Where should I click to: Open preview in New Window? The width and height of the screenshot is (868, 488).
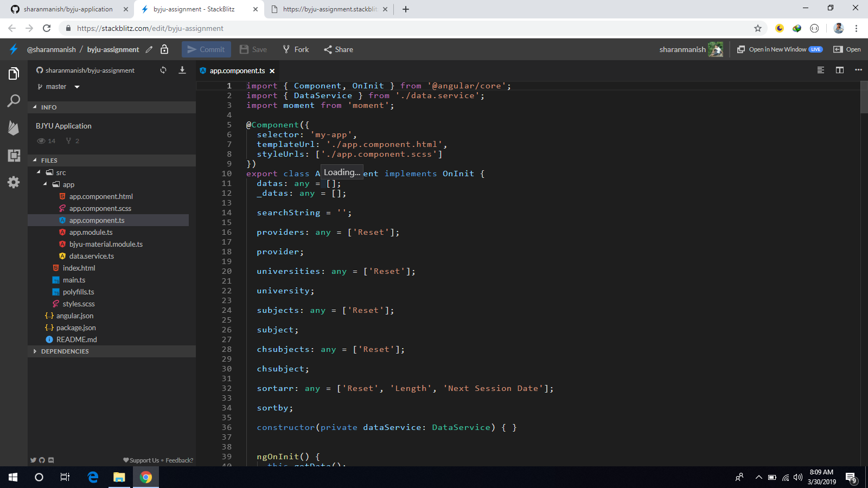coord(780,49)
